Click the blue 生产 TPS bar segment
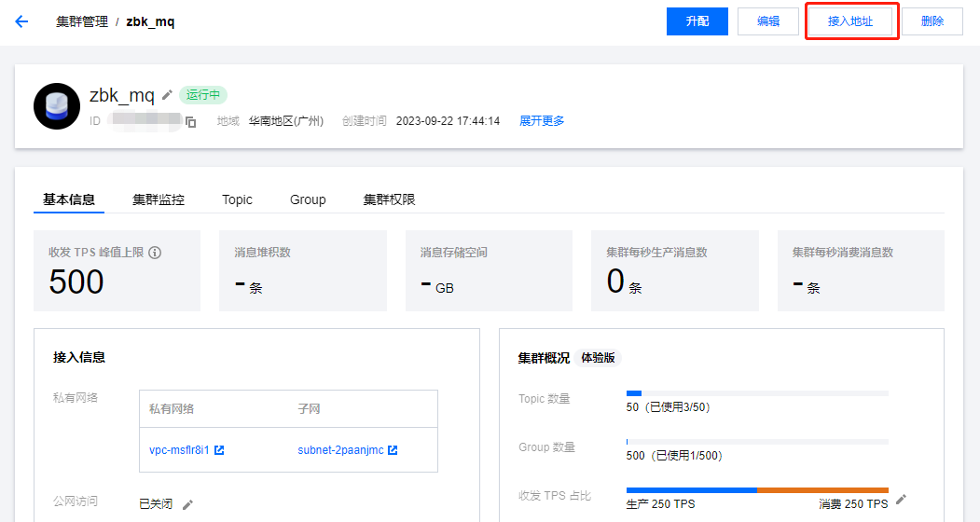Image resolution: width=980 pixels, height=522 pixels. (691, 490)
